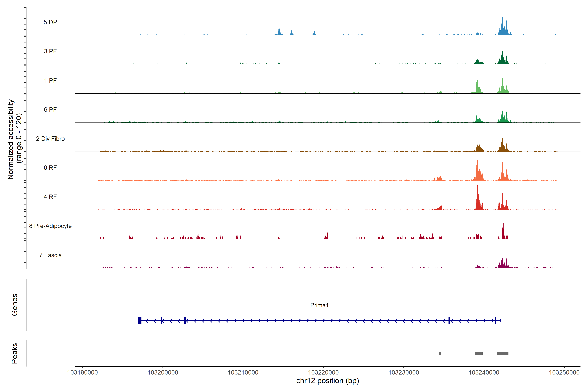Click the 1 PF track label
The height and width of the screenshot is (392, 588).
coord(50,81)
